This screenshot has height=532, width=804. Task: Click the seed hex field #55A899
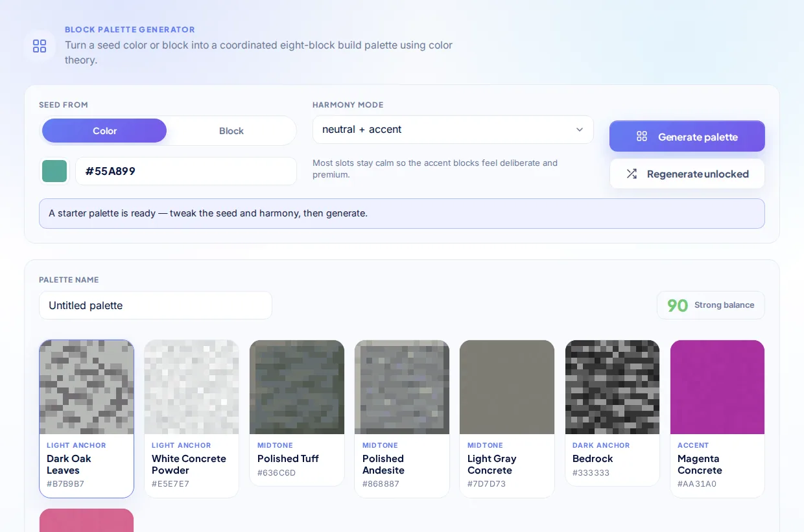(186, 171)
